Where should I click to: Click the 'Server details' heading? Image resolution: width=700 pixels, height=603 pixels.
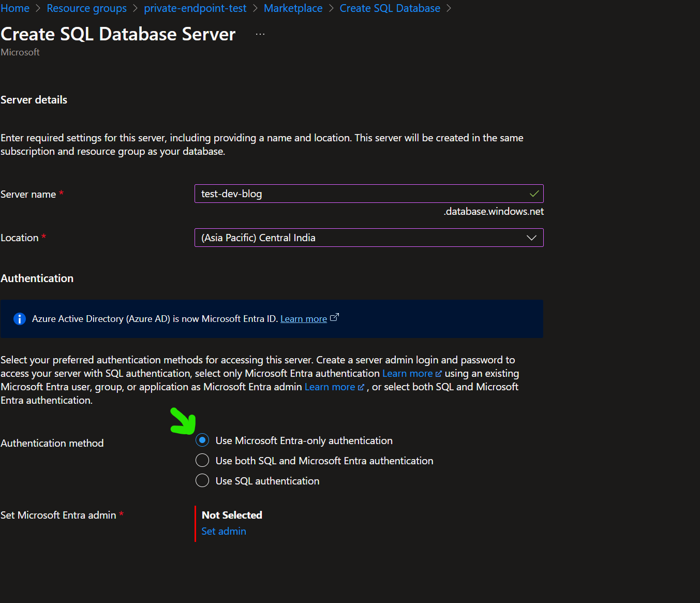point(34,100)
